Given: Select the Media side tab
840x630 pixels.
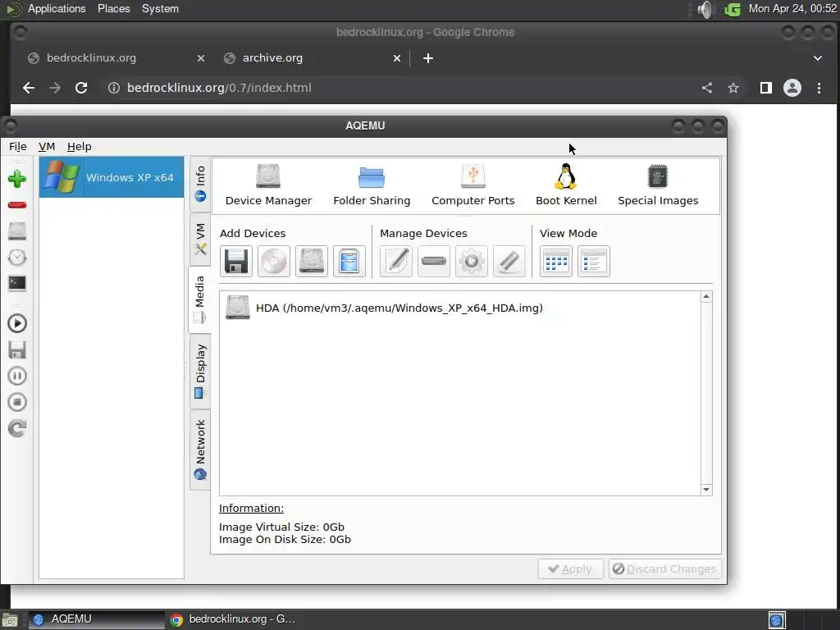Looking at the screenshot, I should coord(199,299).
